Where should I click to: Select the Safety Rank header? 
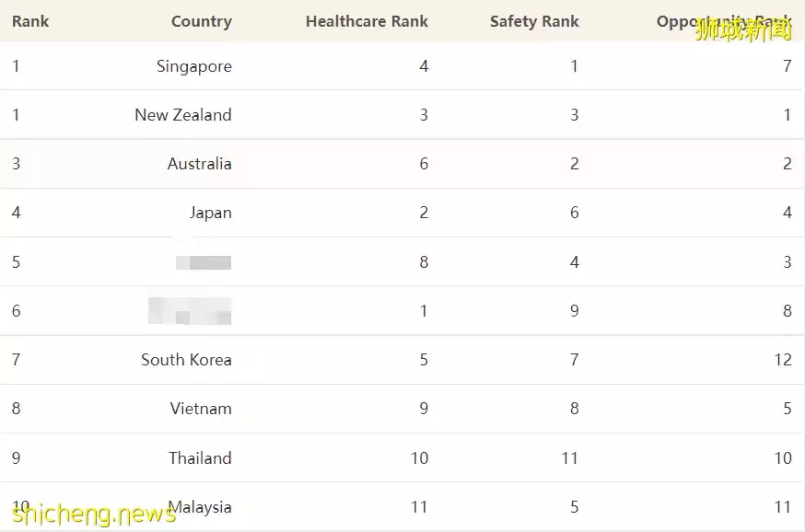coord(534,21)
